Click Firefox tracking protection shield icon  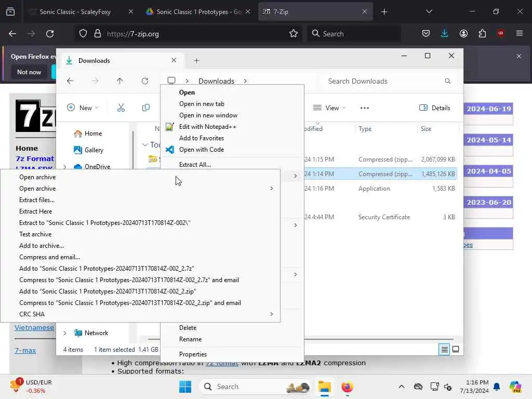[x=83, y=34]
